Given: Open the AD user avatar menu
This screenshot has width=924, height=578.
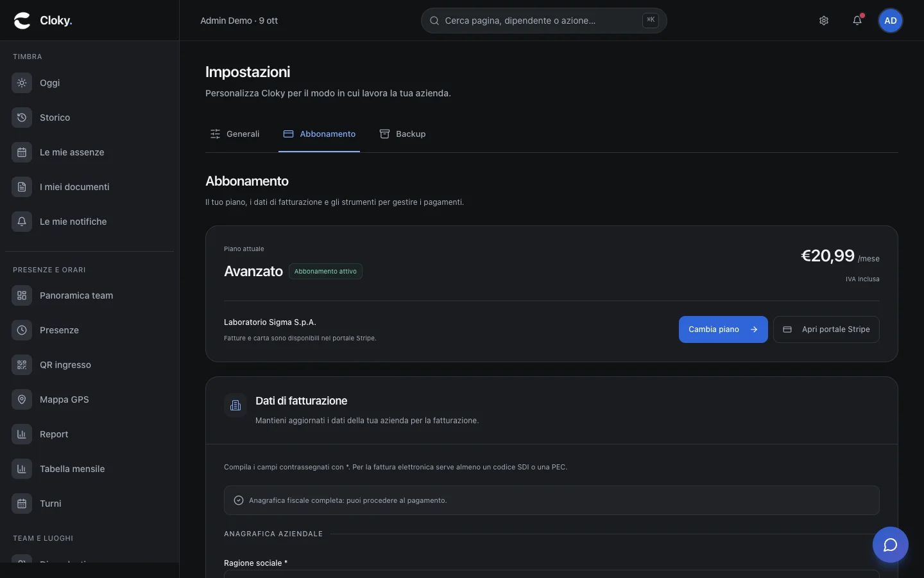Looking at the screenshot, I should coord(891,21).
